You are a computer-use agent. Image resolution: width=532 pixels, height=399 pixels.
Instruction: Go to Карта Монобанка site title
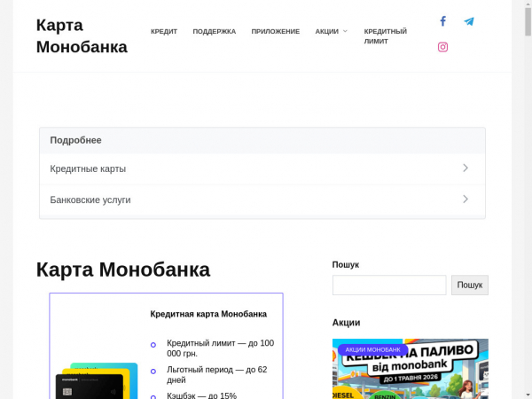click(x=82, y=36)
